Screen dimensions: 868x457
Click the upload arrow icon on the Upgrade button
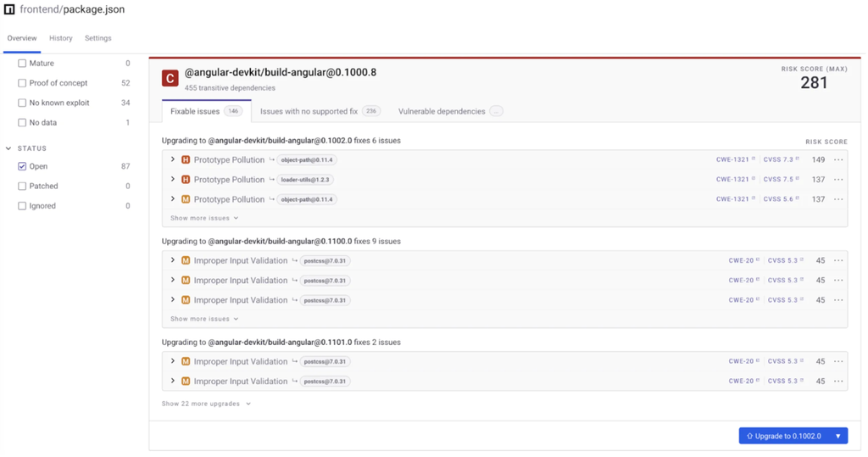(749, 436)
